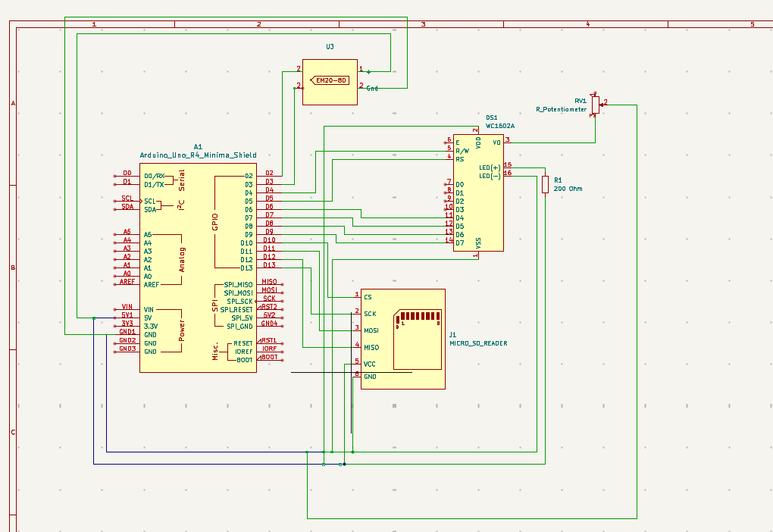Image resolution: width=773 pixels, height=532 pixels.
Task: Select the WC1602A display label
Action: [500, 126]
